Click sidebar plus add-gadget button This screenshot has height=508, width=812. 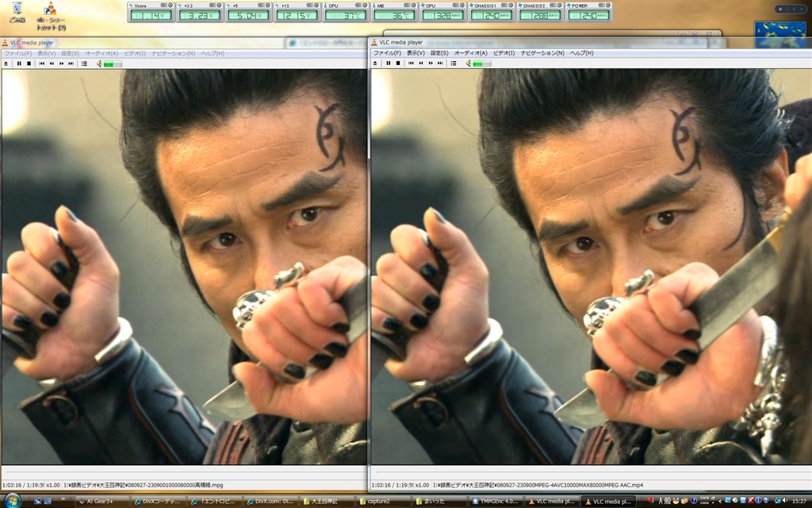[x=780, y=9]
